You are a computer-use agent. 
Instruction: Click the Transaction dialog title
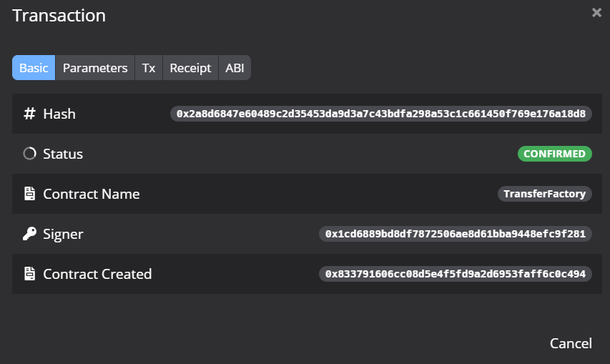[59, 16]
